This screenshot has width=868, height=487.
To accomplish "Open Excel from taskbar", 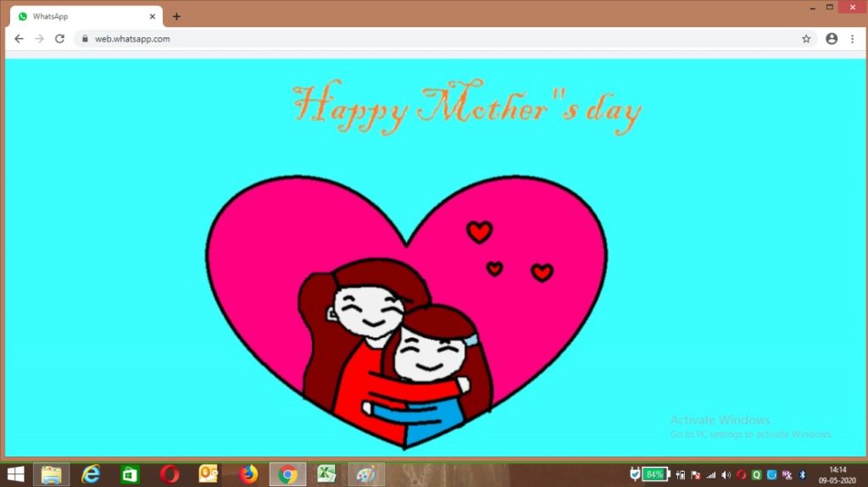I will click(326, 474).
